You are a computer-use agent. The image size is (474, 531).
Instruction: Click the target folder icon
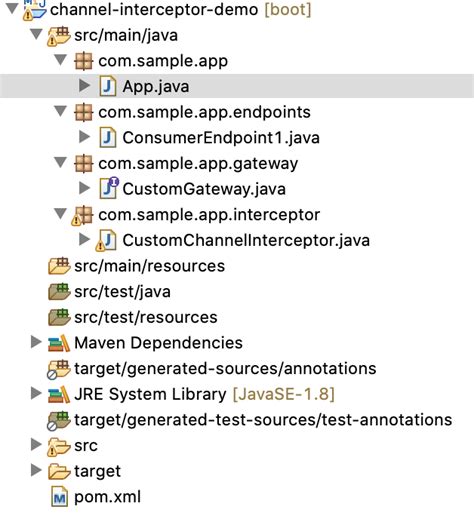point(59,472)
